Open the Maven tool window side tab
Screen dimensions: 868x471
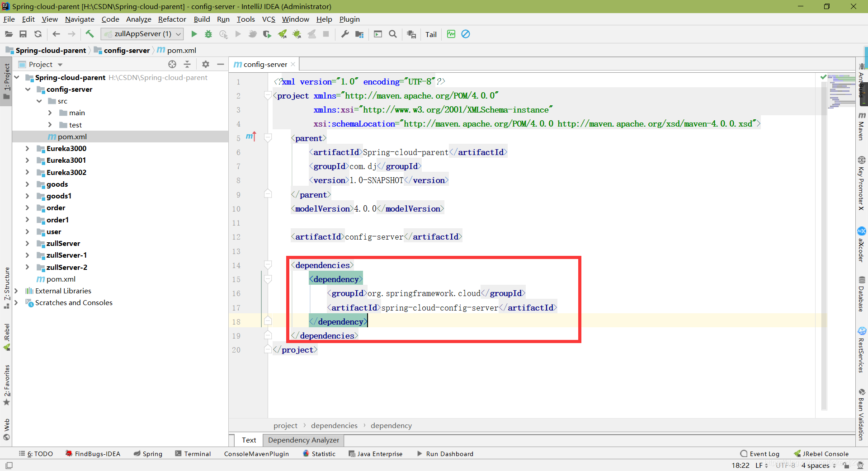click(x=862, y=127)
